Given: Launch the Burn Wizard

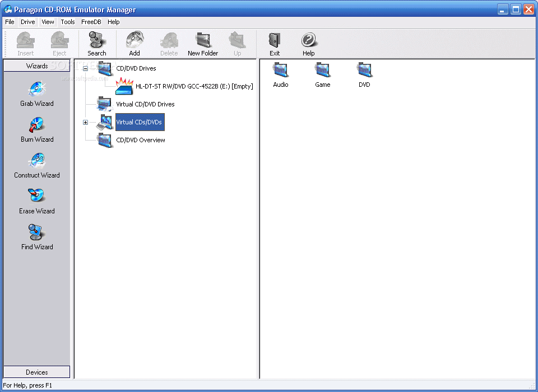Looking at the screenshot, I should point(37,125).
